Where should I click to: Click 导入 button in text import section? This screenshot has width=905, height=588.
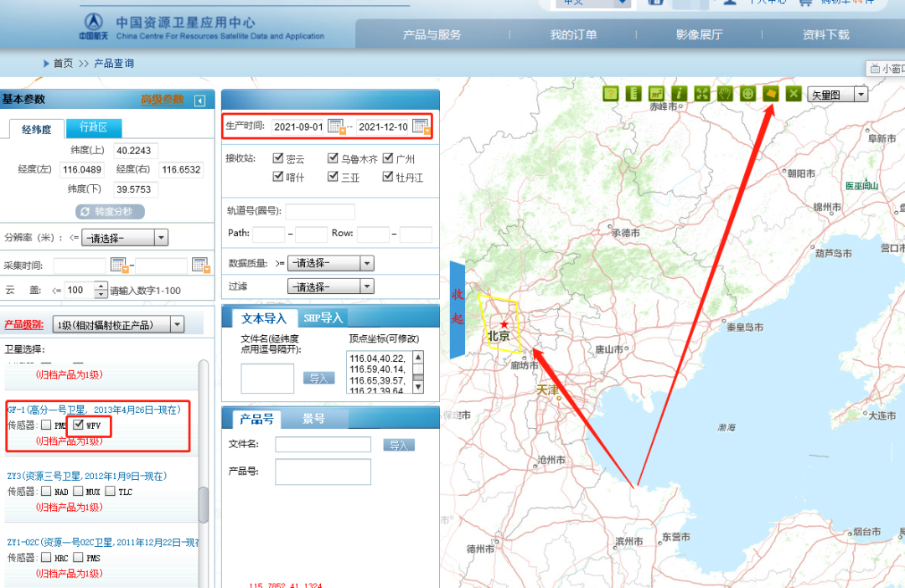pyautogui.click(x=318, y=378)
